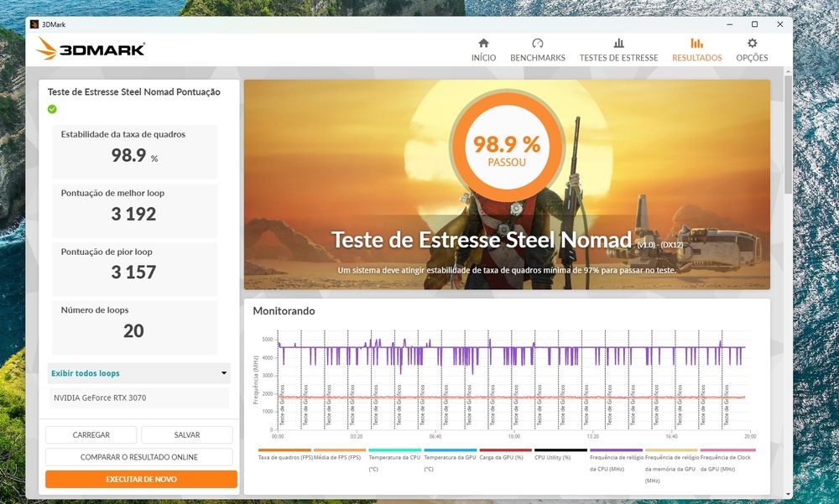Toggle Frequência de relógio da memória da GPU legend

pyautogui.click(x=671, y=468)
